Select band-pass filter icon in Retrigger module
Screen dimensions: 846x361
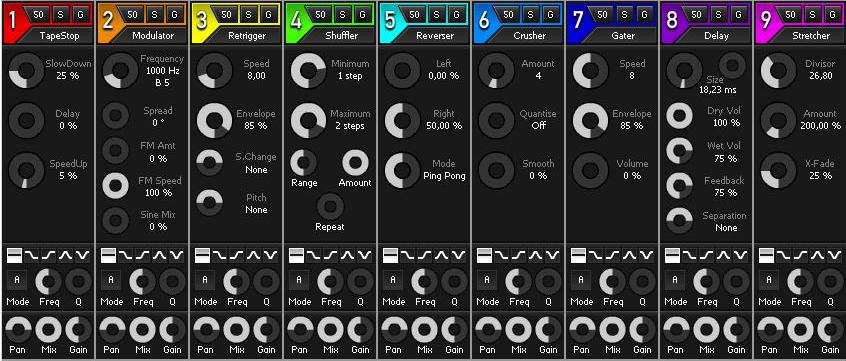pyautogui.click(x=254, y=255)
